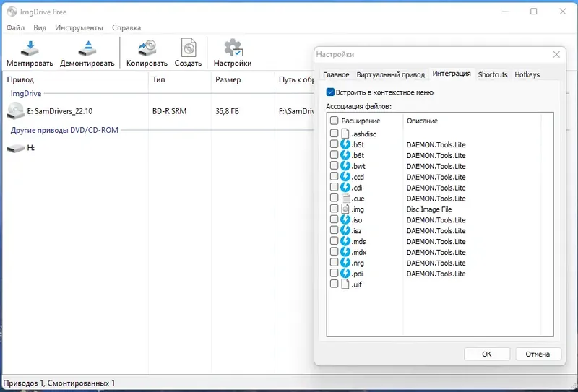Viewport: 578px width, 392px height.
Task: Open the Файл menu
Action: (x=15, y=27)
